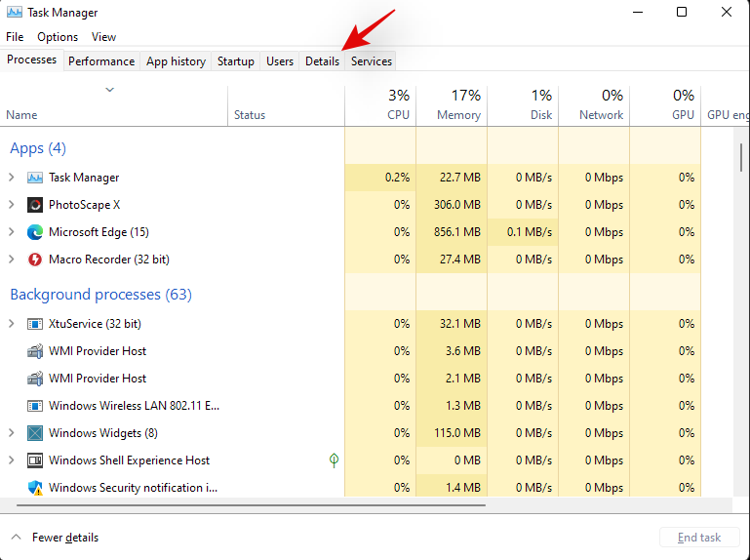Switch to the Details tab

322,60
